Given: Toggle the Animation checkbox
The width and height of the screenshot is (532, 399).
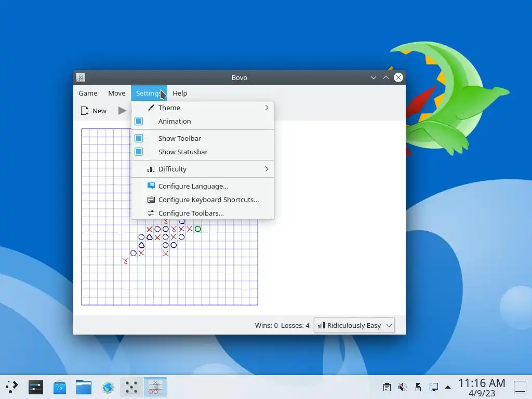Looking at the screenshot, I should (139, 121).
